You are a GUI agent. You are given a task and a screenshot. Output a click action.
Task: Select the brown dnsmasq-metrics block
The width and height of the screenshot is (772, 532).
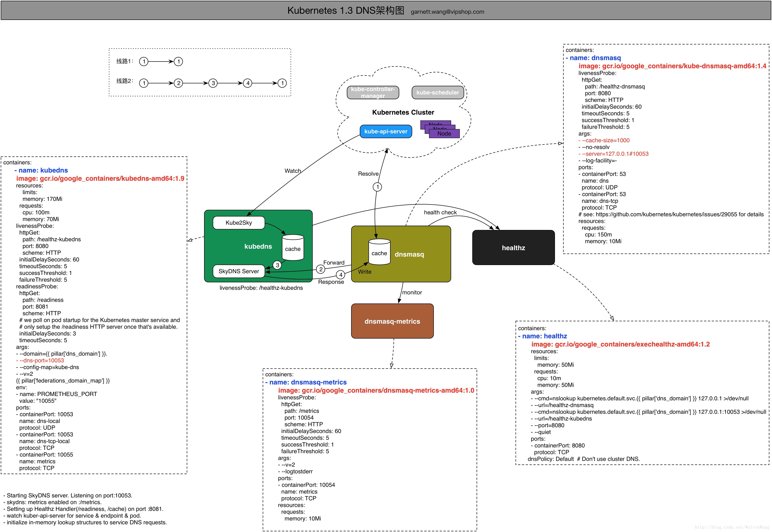point(392,321)
